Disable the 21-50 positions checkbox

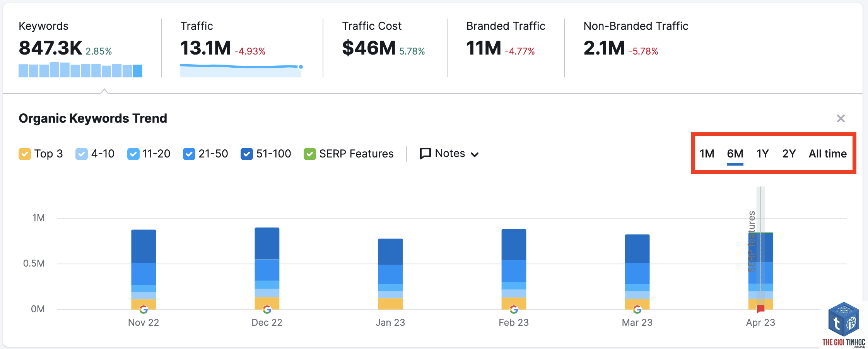click(x=189, y=154)
